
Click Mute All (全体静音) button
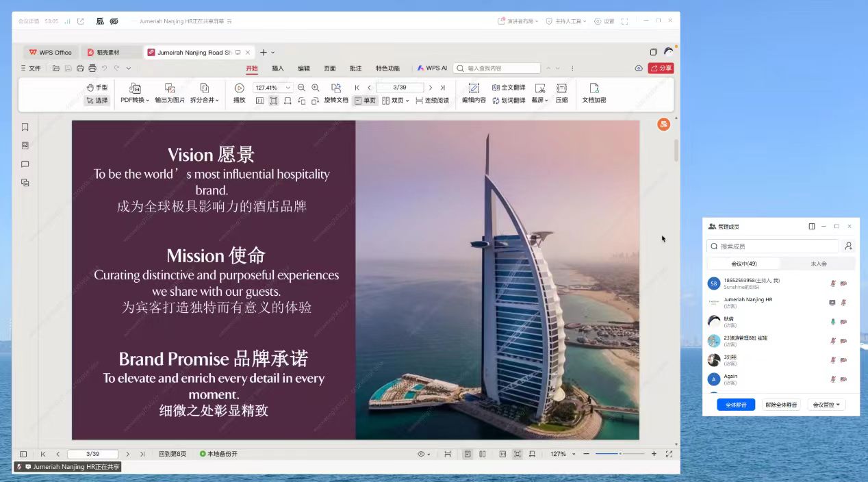pyautogui.click(x=736, y=405)
